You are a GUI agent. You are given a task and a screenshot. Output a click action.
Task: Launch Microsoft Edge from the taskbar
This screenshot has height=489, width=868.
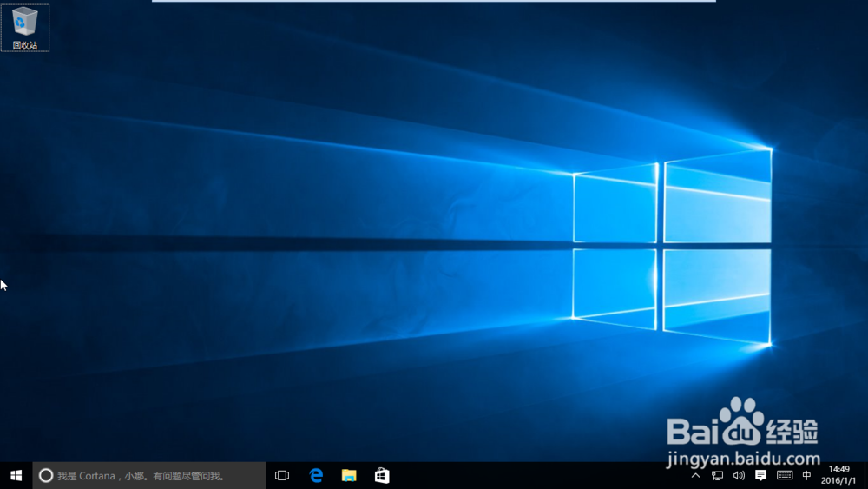click(x=316, y=476)
